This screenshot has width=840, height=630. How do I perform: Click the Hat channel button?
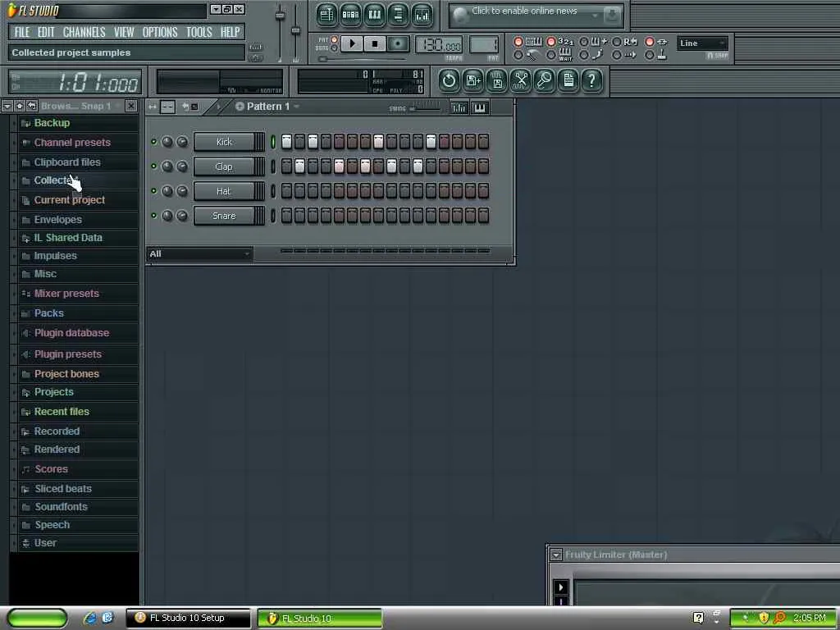[x=224, y=191]
